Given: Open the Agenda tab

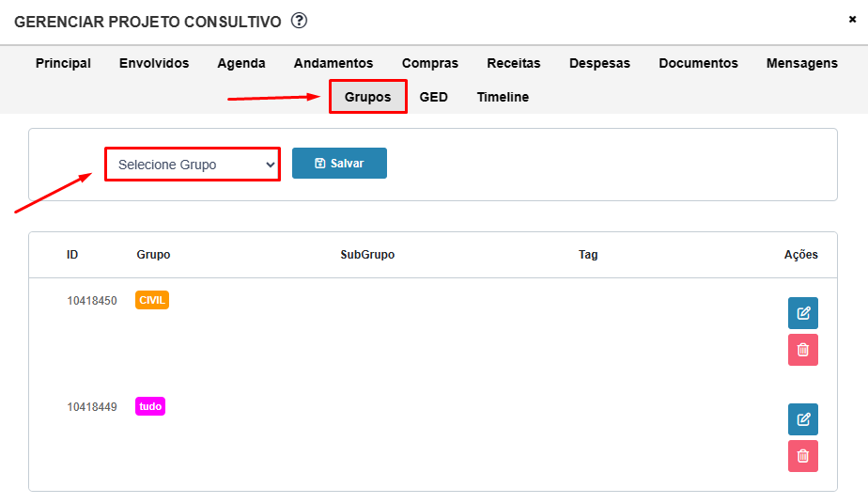Looking at the screenshot, I should (x=240, y=63).
